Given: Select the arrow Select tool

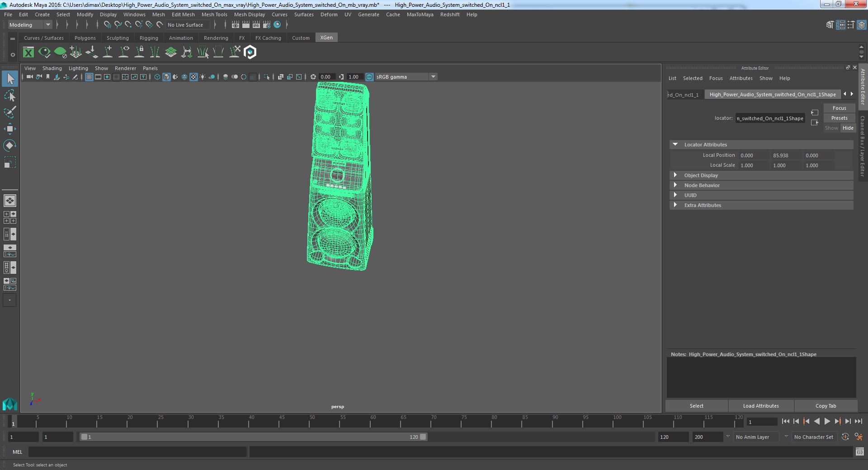Looking at the screenshot, I should pyautogui.click(x=10, y=79).
